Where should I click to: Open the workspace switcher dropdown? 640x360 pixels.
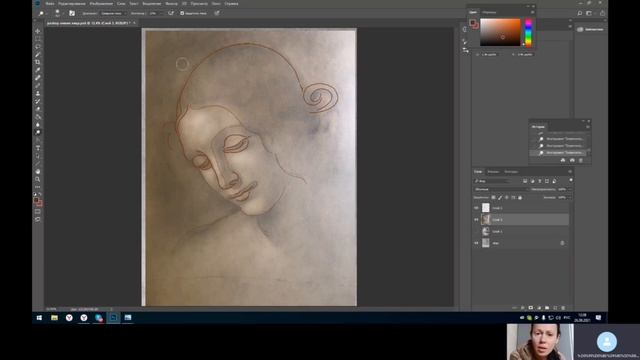coord(589,13)
